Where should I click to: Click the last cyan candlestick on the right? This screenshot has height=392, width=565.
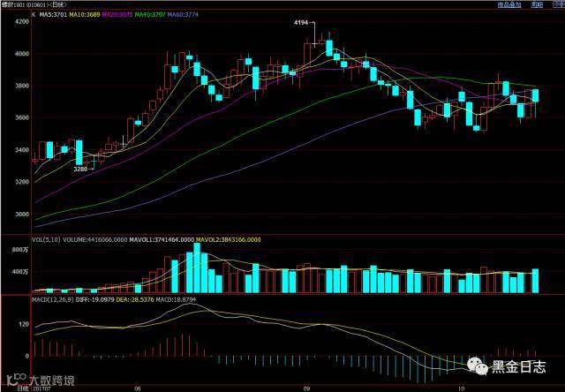535,95
